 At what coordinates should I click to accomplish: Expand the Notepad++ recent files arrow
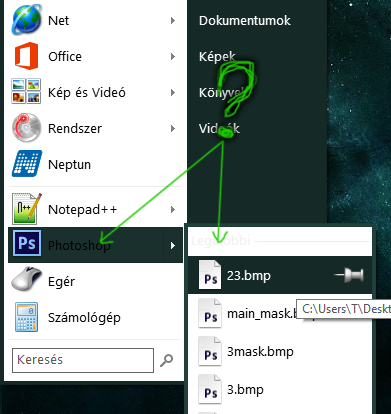[x=173, y=209]
